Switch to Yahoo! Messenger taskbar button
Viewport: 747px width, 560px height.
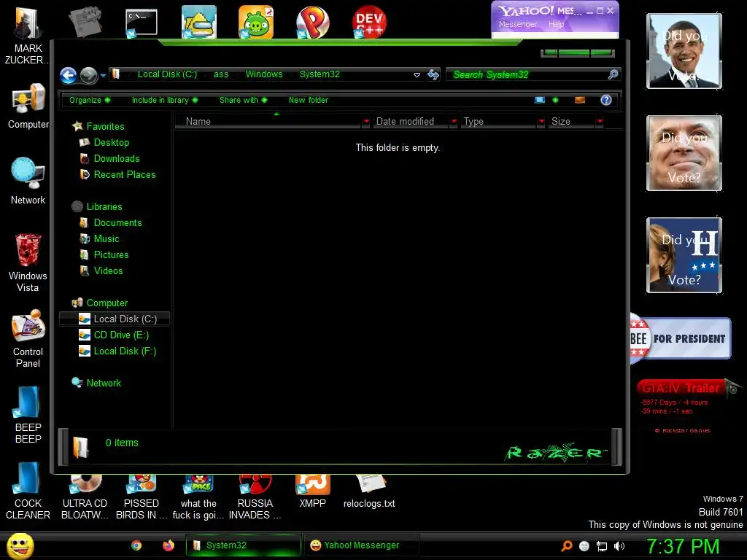click(x=361, y=545)
